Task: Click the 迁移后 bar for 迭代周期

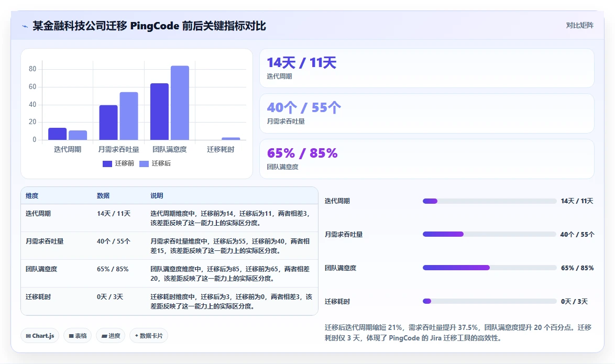Action: (78, 135)
